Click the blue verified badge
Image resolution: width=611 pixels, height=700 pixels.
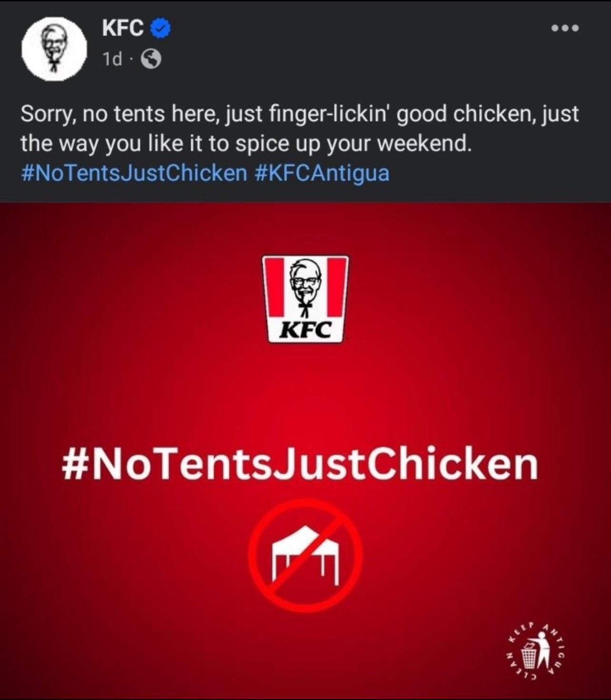coord(161,29)
